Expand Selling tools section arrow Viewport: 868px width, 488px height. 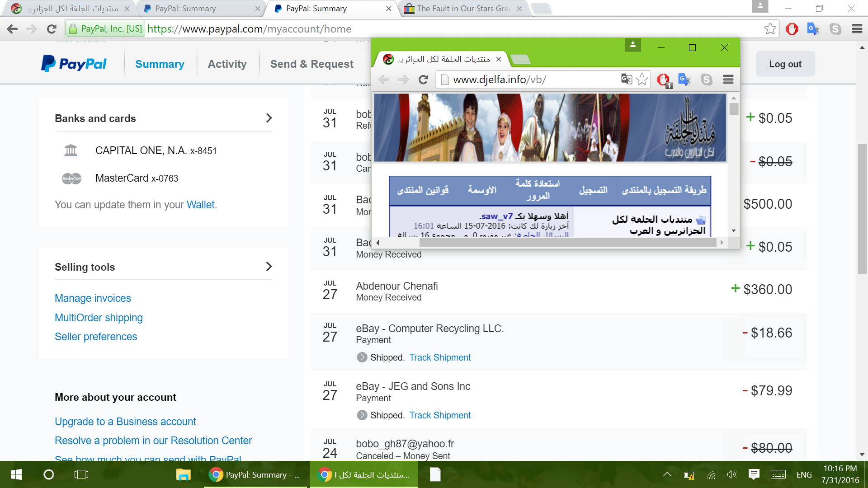click(269, 267)
